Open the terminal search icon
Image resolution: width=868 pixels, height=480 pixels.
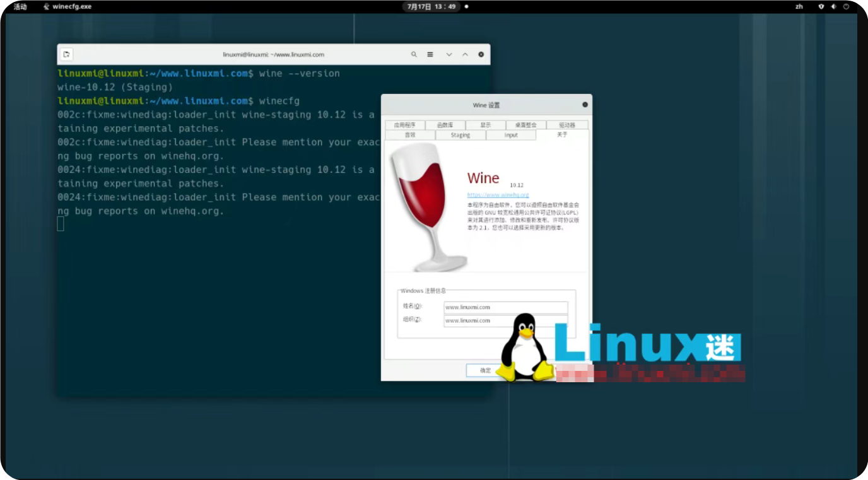click(x=414, y=54)
